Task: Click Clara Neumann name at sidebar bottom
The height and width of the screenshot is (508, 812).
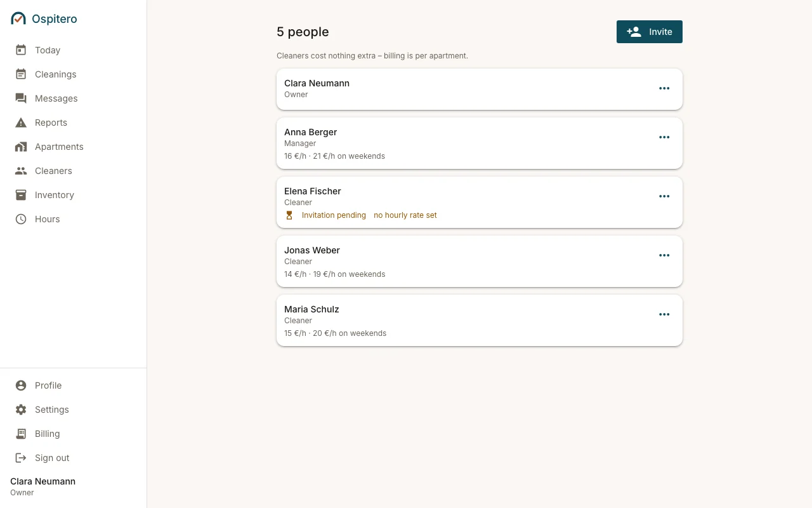Action: click(43, 481)
